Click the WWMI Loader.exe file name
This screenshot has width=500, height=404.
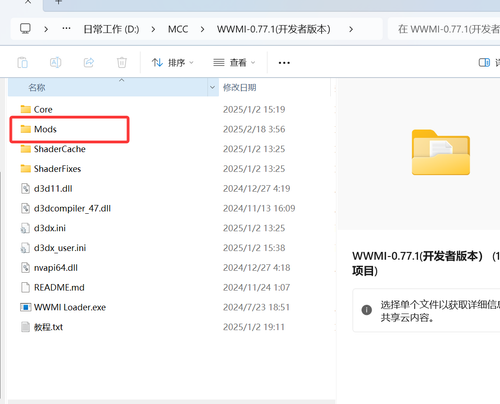click(70, 307)
